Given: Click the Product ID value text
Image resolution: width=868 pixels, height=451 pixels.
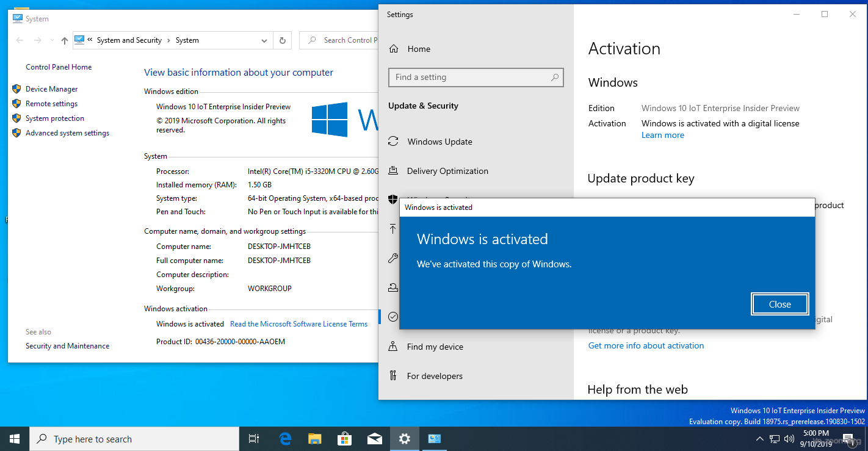Looking at the screenshot, I should [240, 342].
